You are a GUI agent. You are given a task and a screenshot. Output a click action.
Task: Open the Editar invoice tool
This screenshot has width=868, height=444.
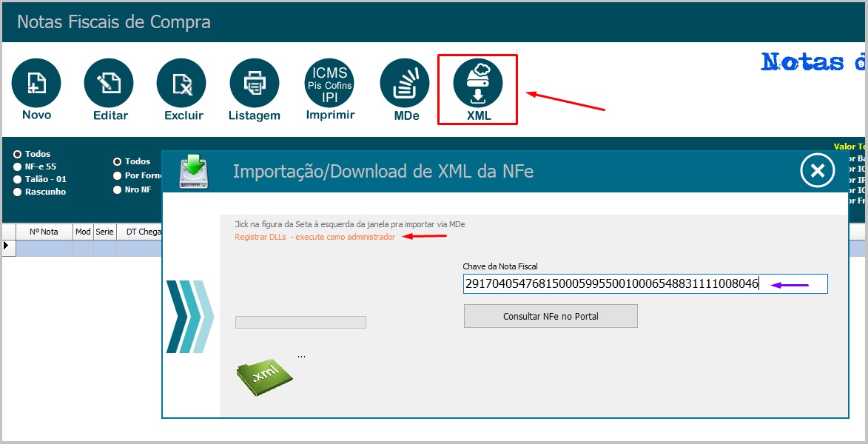pos(109,84)
